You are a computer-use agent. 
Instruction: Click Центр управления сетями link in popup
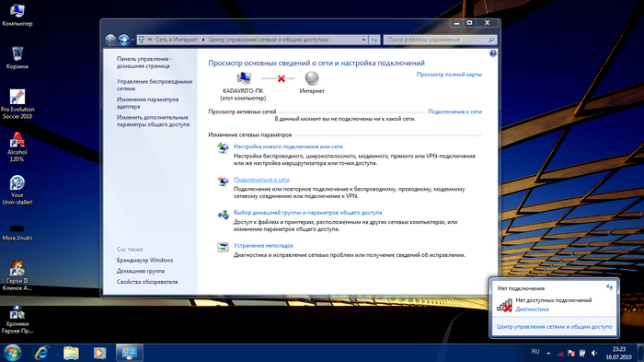click(x=554, y=327)
